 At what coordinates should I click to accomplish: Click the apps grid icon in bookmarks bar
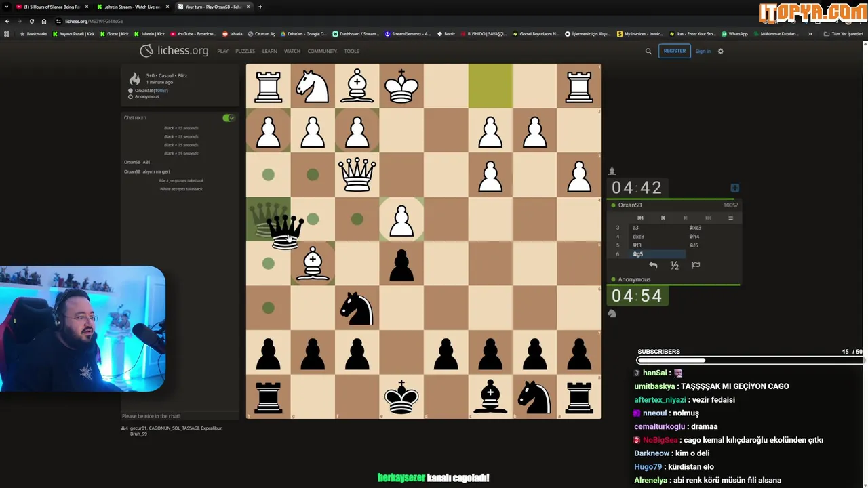point(7,33)
